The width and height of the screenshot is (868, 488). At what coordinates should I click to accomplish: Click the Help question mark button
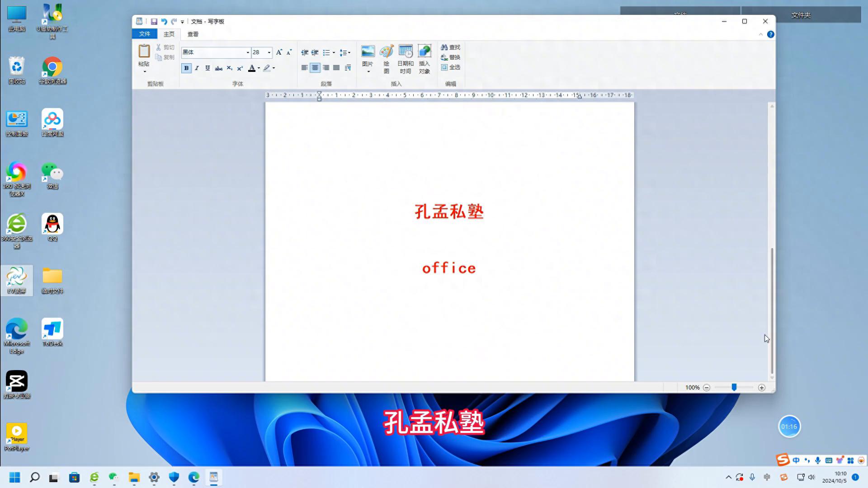click(x=771, y=34)
